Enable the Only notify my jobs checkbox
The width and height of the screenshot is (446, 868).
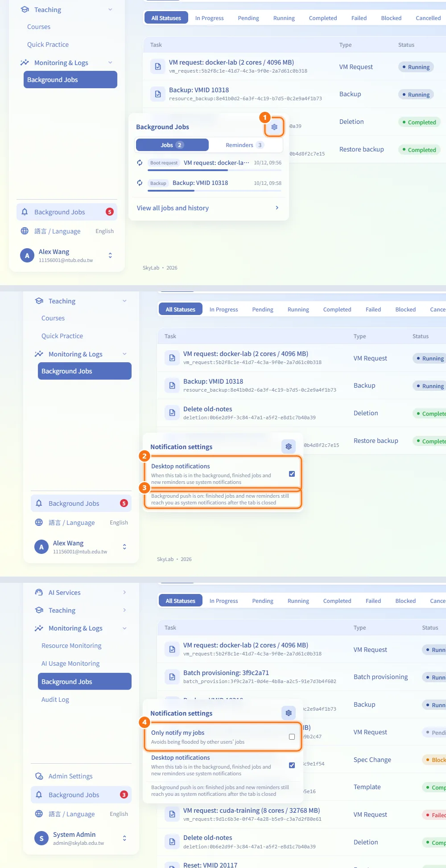click(292, 737)
